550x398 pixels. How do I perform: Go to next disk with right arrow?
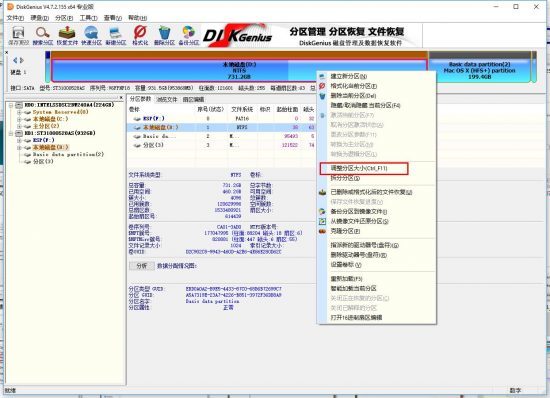[x=22, y=60]
